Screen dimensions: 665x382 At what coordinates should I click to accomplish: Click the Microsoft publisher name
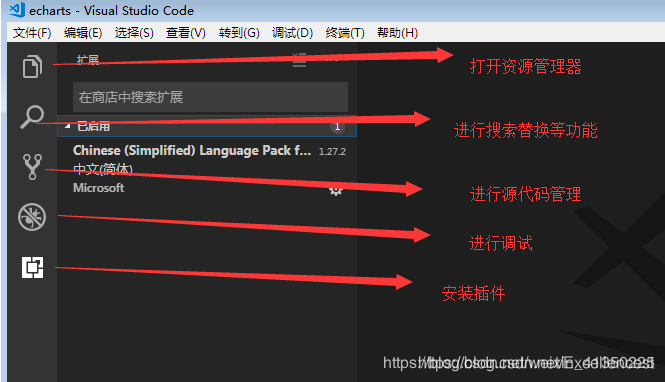(98, 188)
